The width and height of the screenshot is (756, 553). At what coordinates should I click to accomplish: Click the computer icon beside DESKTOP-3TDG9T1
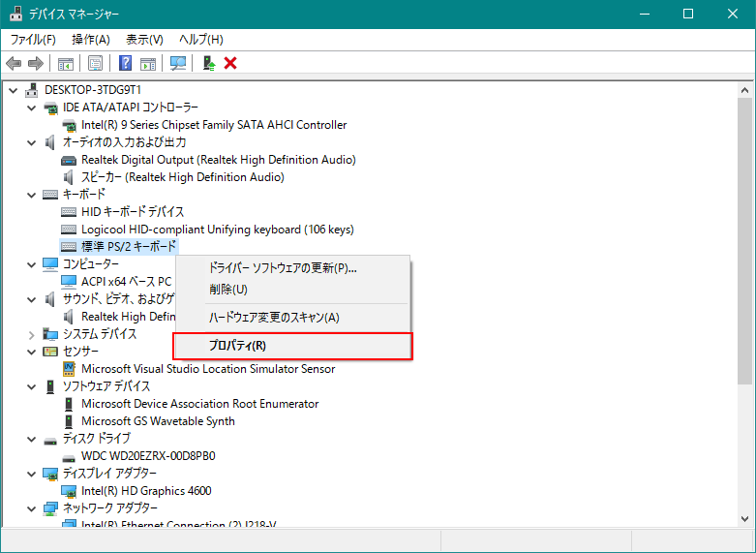click(x=32, y=90)
